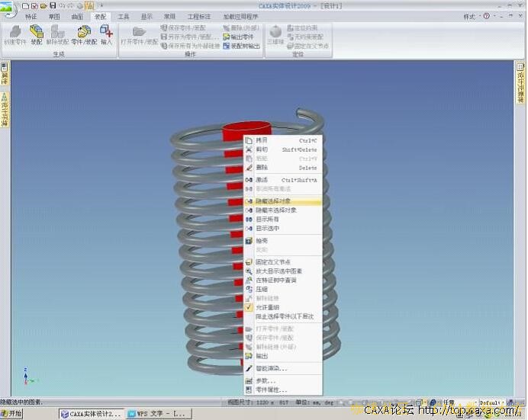Choose 剪切 (Cut) from context menu

pos(262,149)
